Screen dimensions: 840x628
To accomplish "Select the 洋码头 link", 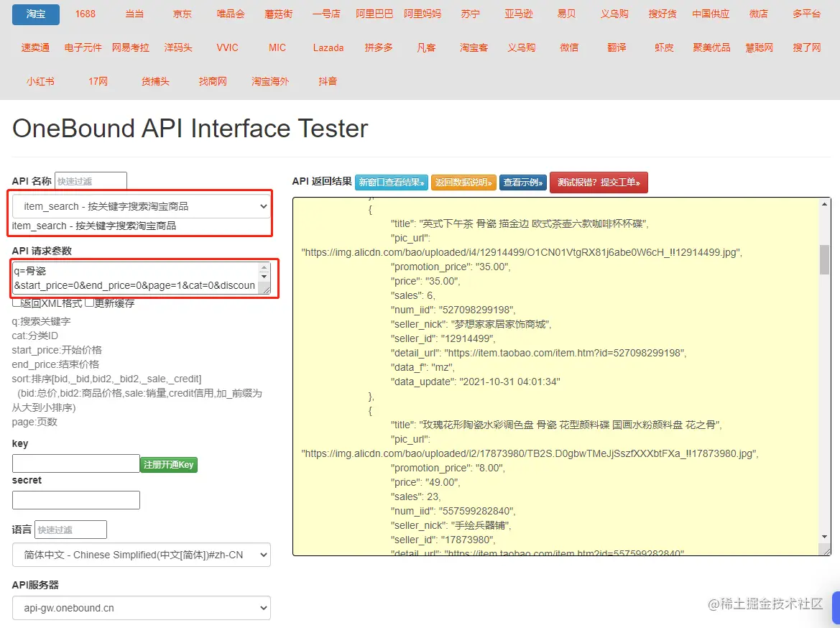I will [178, 47].
